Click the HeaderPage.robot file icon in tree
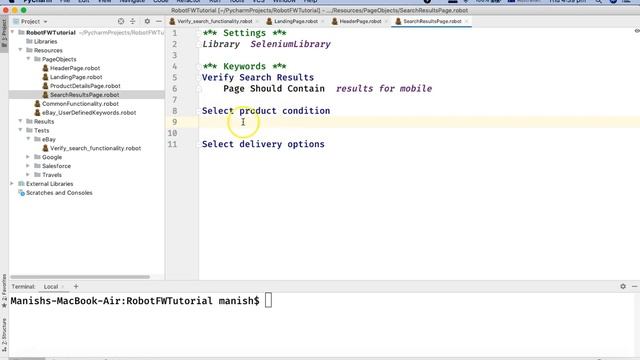The height and width of the screenshot is (360, 640). tap(45, 68)
